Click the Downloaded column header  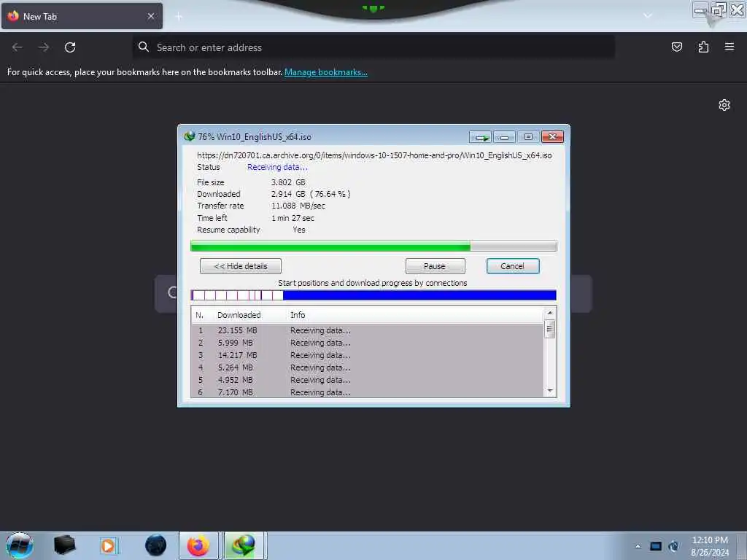click(x=239, y=315)
